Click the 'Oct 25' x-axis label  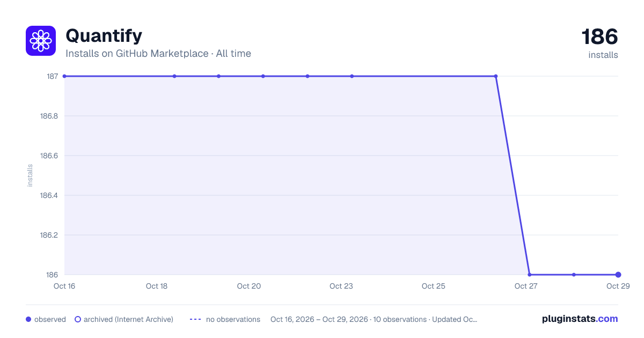click(x=434, y=286)
